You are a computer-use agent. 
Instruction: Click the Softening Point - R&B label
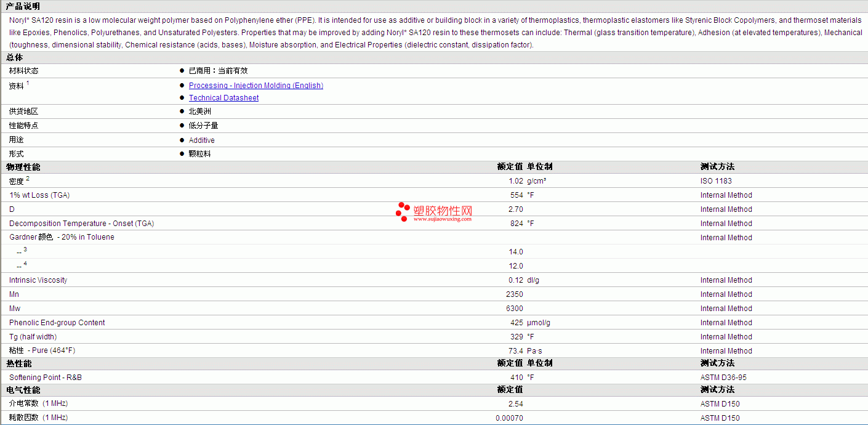coord(46,378)
